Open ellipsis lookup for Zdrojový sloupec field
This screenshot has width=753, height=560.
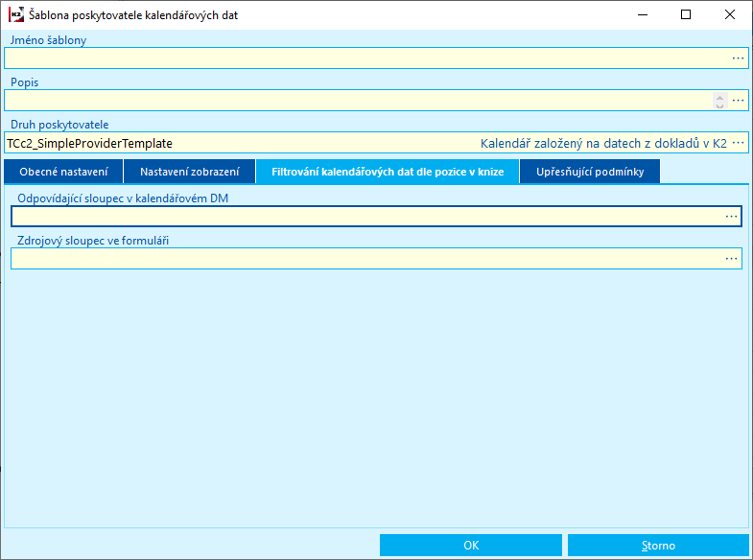[x=731, y=259]
